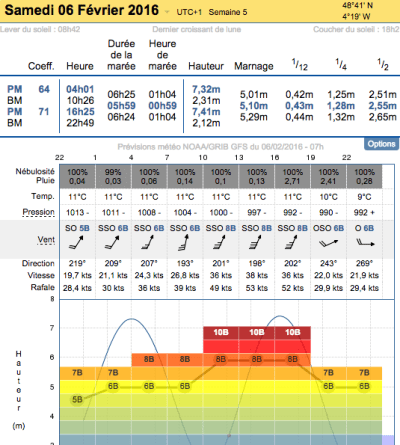Click the SO 5B wind barb arrow icon
The image size is (400, 445).
(x=76, y=243)
